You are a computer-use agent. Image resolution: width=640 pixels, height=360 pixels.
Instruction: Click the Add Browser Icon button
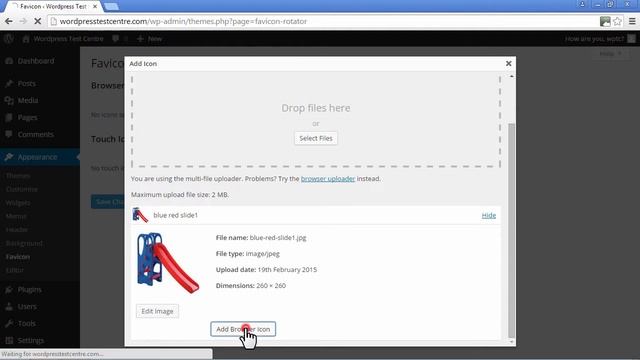[243, 329]
